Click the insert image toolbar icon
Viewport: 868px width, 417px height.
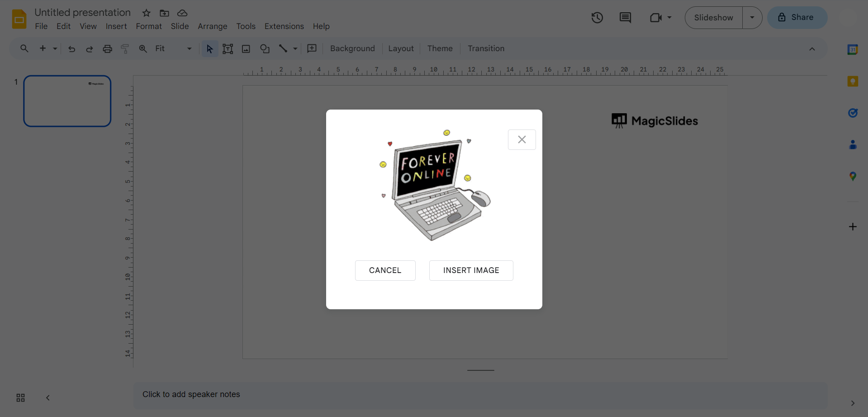pos(246,49)
